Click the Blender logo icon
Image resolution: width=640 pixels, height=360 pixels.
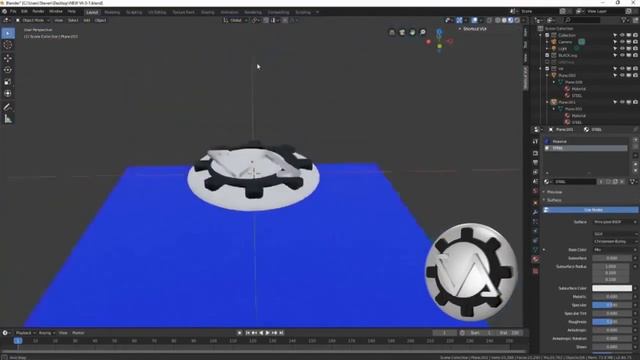click(x=4, y=11)
